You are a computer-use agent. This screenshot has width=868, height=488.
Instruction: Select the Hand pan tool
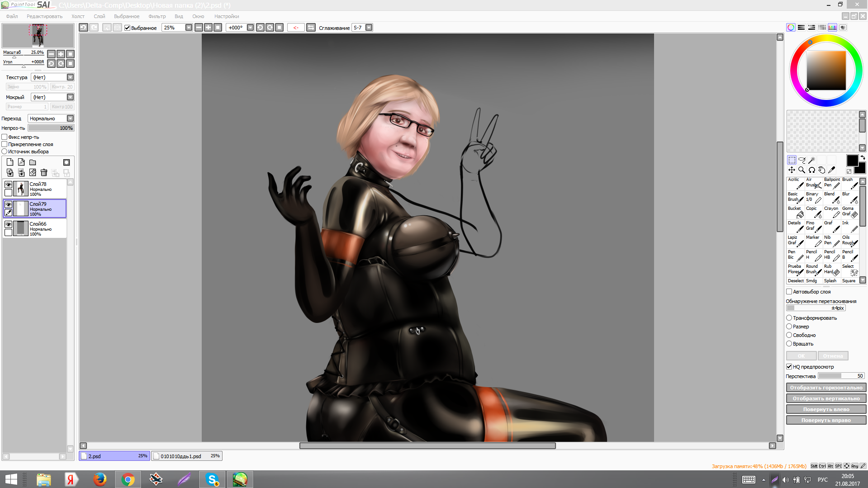821,170
